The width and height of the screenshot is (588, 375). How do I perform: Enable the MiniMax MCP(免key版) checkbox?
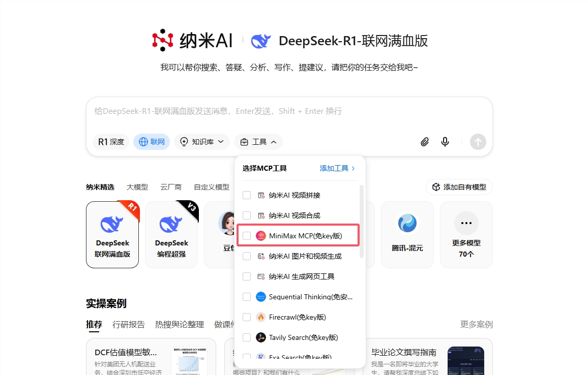coord(247,236)
